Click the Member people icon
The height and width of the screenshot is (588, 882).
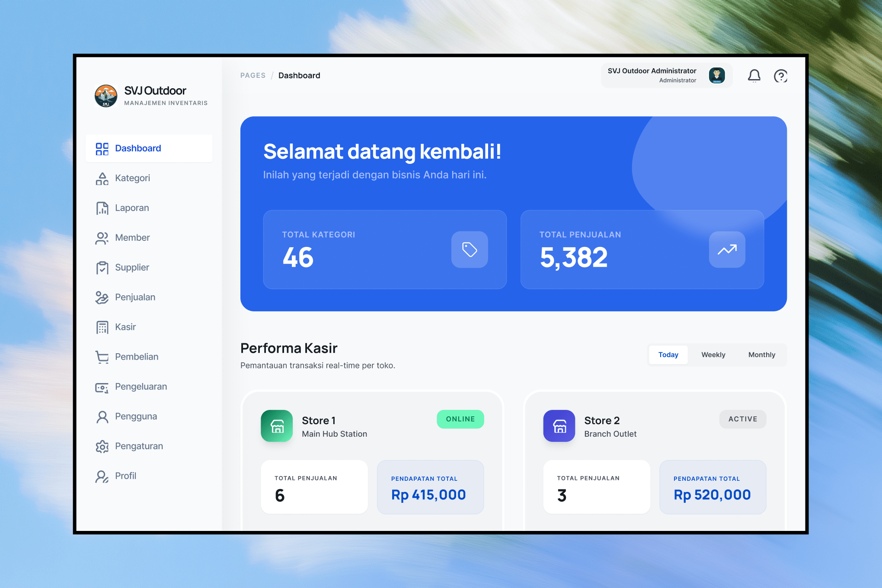(102, 238)
